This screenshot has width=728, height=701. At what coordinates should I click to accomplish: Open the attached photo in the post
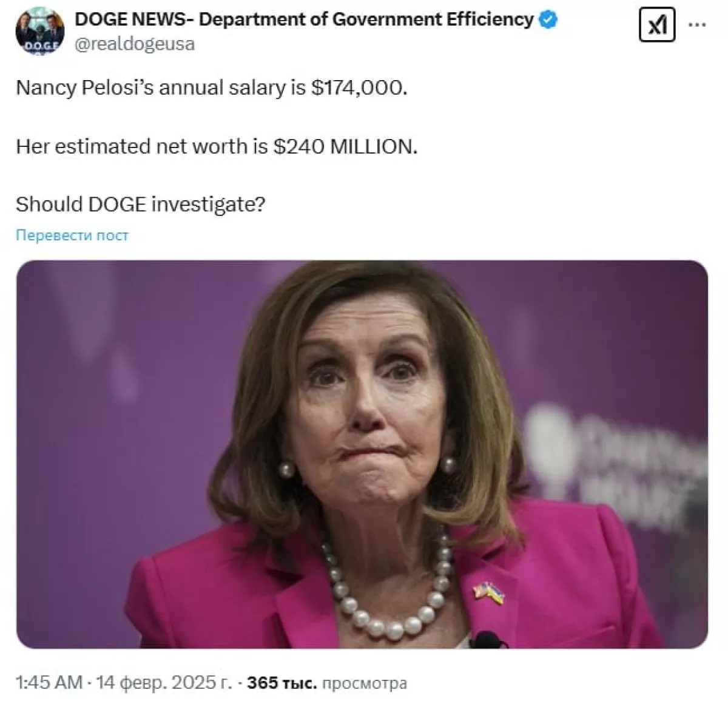pos(362,455)
